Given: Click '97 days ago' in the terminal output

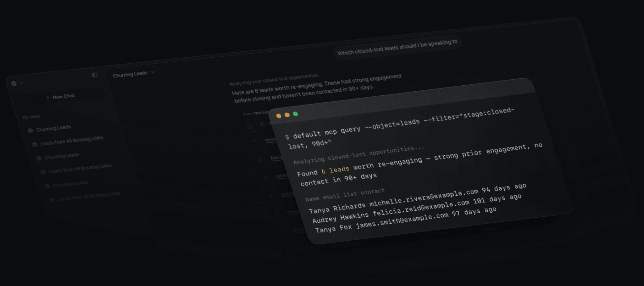Looking at the screenshot, I should 474,211.
